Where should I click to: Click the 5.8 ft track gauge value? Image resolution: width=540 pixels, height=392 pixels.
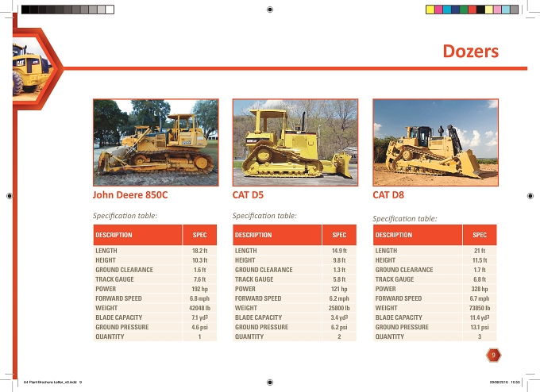[x=339, y=279]
